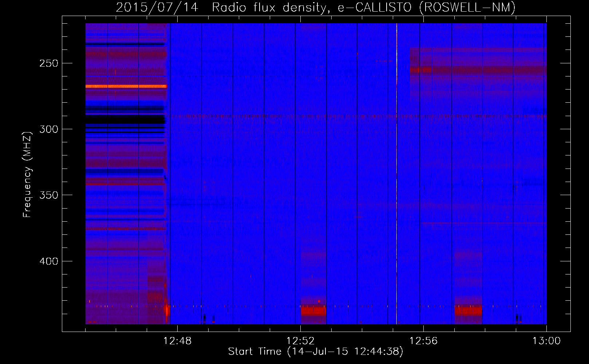Image resolution: width=589 pixels, height=364 pixels.
Task: Click the 13:00 time tick label
Action: tap(546, 341)
